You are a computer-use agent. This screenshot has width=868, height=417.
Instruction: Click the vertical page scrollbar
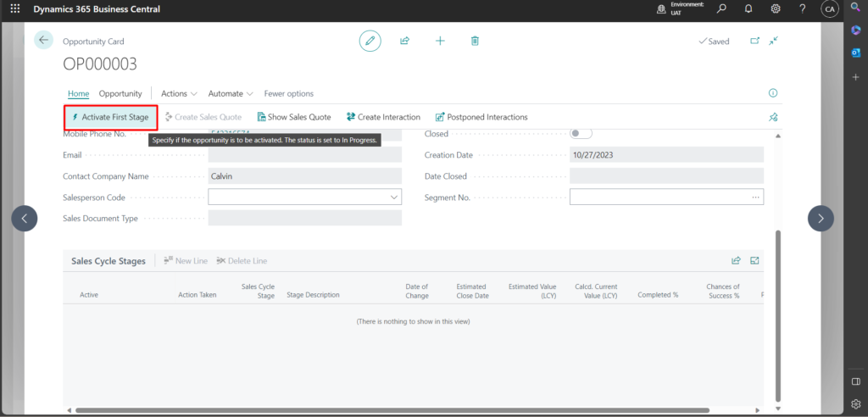778,315
